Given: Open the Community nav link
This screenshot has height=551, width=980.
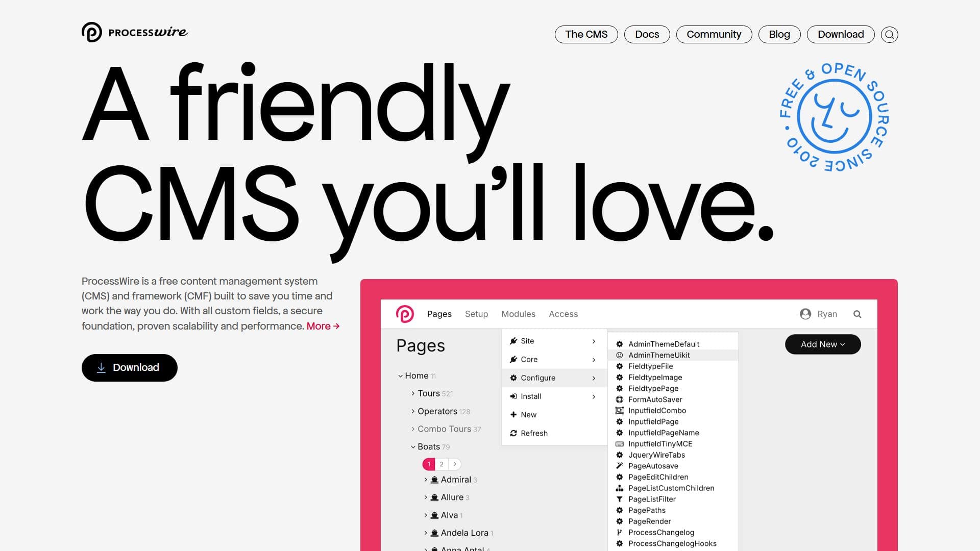Looking at the screenshot, I should 714,34.
